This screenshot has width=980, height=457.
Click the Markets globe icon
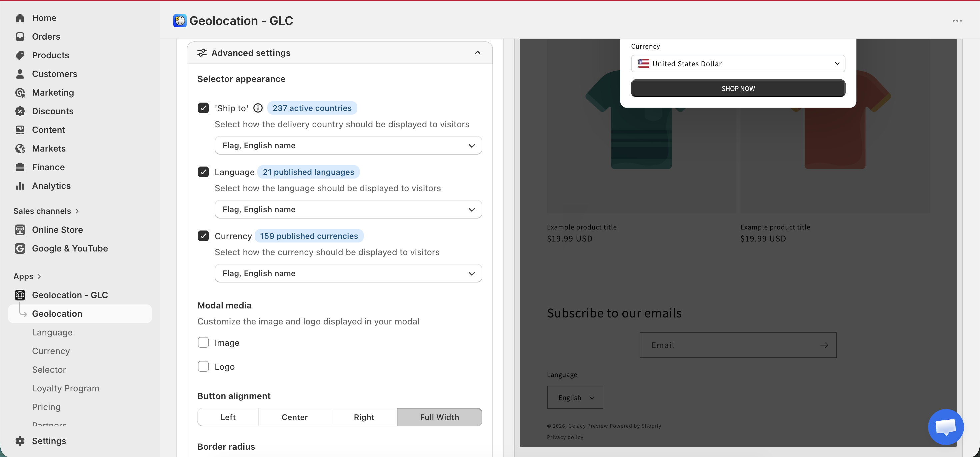click(20, 148)
